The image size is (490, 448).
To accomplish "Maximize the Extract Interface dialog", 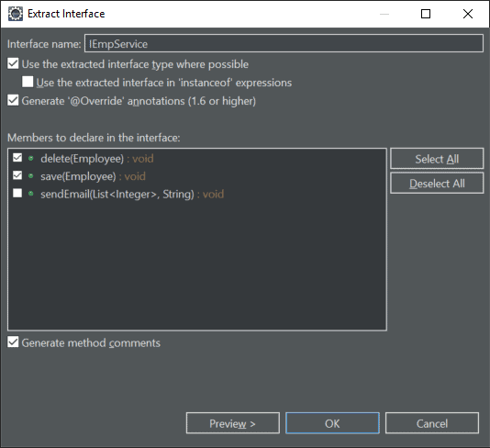I will (426, 14).
